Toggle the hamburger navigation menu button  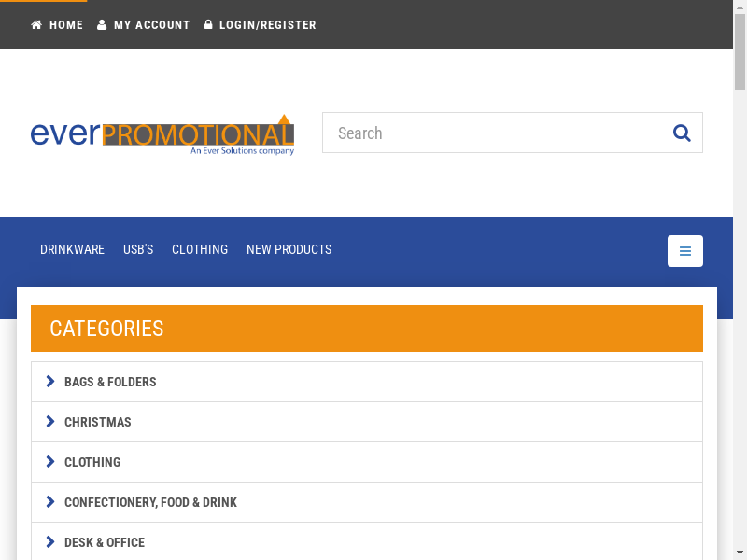[685, 251]
